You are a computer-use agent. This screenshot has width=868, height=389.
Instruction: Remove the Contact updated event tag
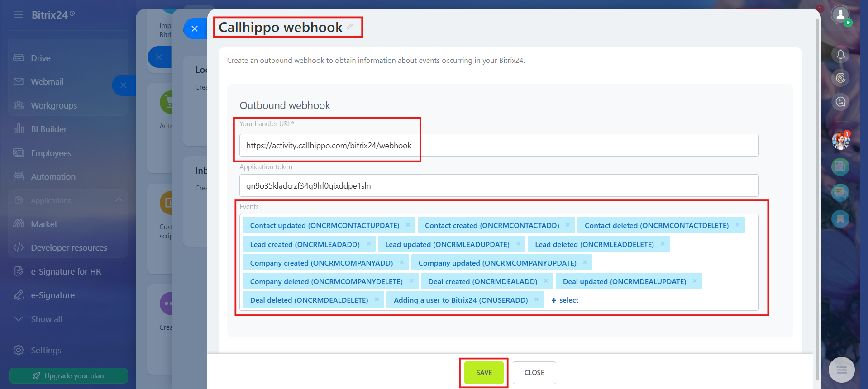click(x=408, y=225)
